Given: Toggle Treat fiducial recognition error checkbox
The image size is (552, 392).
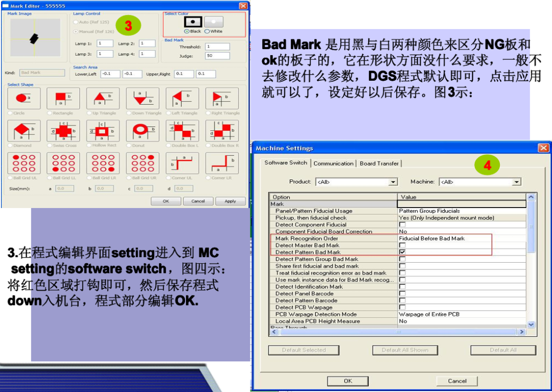Looking at the screenshot, I should (x=402, y=273).
